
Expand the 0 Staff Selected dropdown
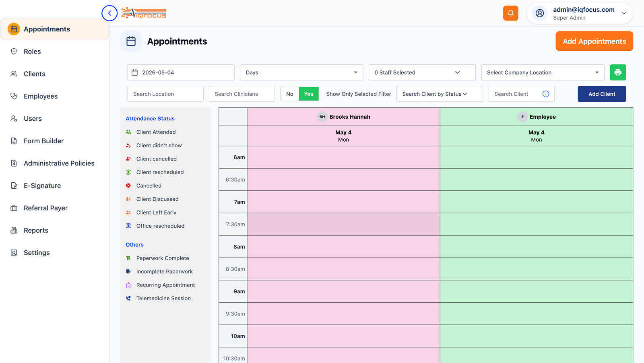click(x=422, y=72)
